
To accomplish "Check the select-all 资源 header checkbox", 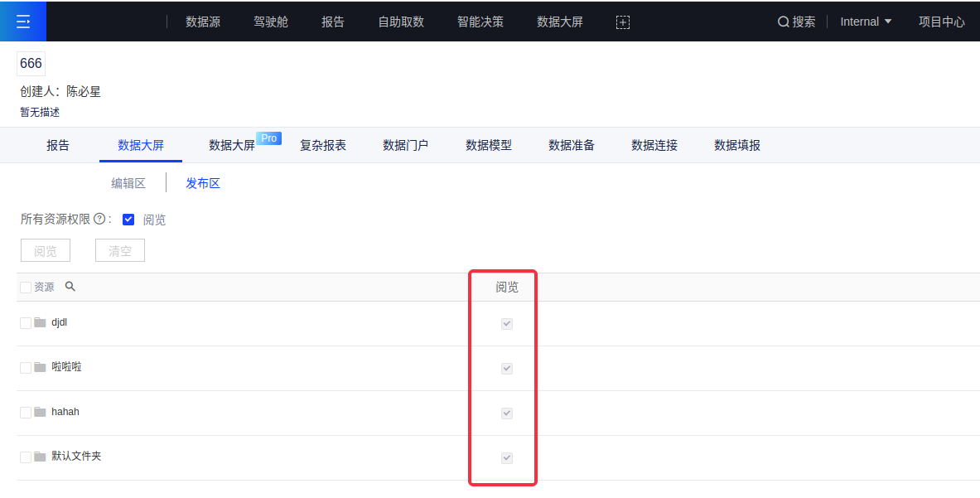I will click(x=26, y=288).
